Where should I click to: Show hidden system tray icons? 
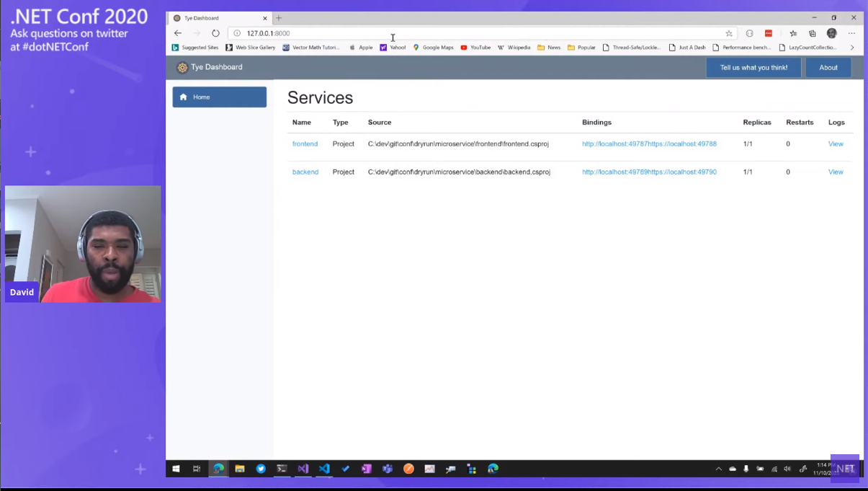click(x=718, y=469)
